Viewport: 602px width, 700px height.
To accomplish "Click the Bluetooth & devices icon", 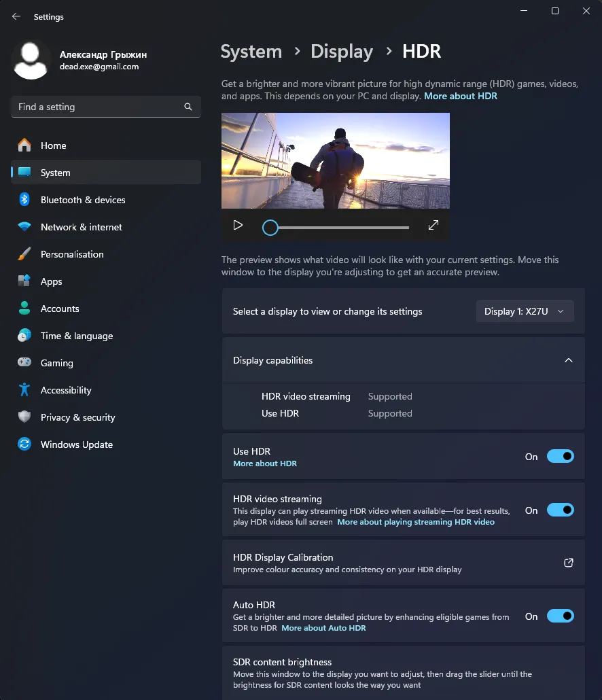I will 24,200.
